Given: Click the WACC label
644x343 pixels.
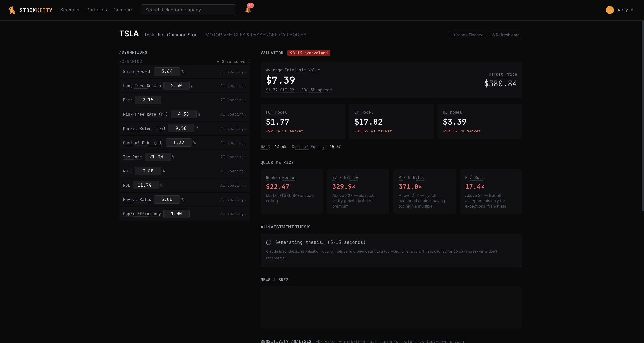Looking at the screenshot, I should click(266, 147).
